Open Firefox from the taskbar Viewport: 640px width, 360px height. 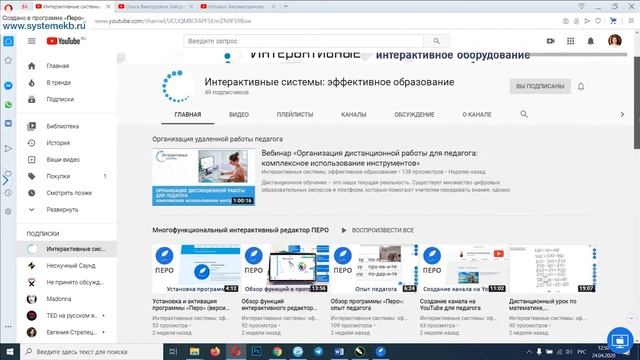tap(215, 351)
